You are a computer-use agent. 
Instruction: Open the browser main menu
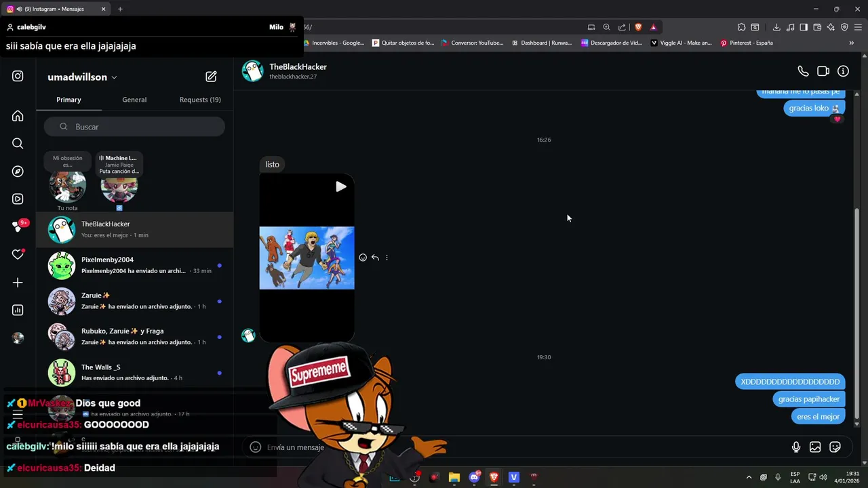[858, 27]
